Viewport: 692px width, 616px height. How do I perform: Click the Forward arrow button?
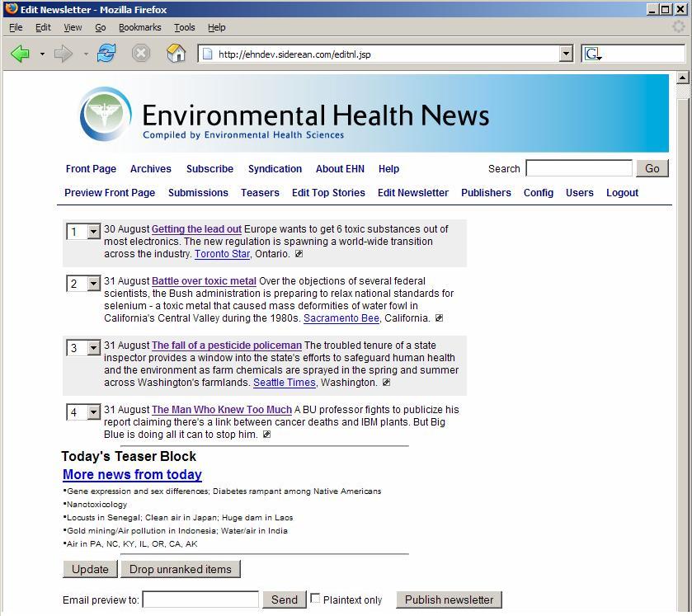pyautogui.click(x=63, y=54)
